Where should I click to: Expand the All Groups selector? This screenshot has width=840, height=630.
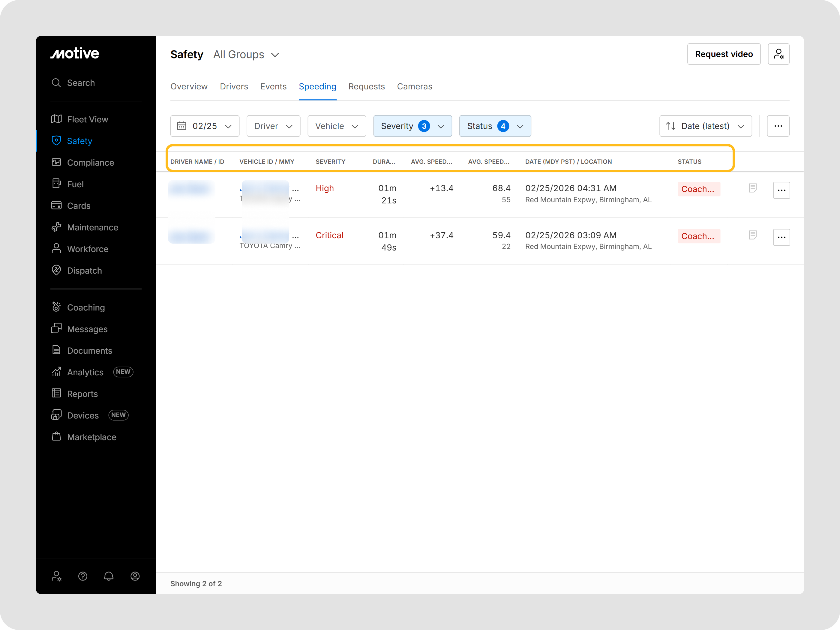[246, 55]
